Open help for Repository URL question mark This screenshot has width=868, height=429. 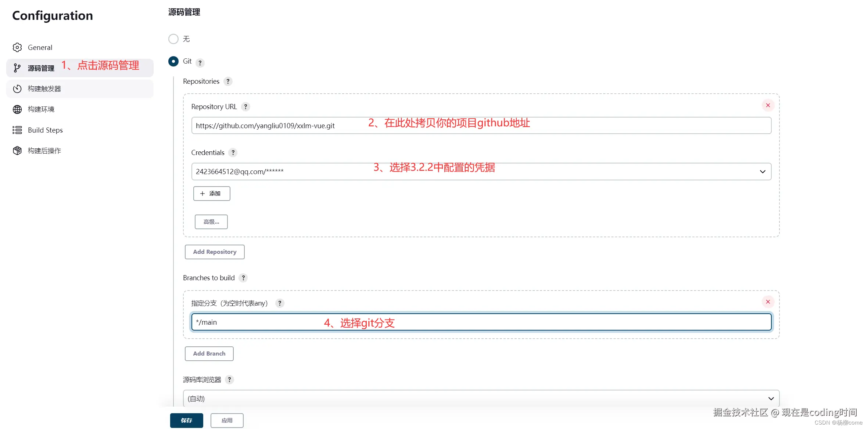pyautogui.click(x=245, y=107)
